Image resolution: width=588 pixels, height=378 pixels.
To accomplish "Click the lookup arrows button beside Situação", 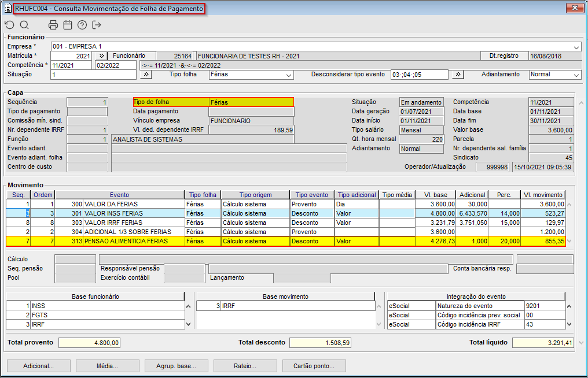I will [x=146, y=75].
